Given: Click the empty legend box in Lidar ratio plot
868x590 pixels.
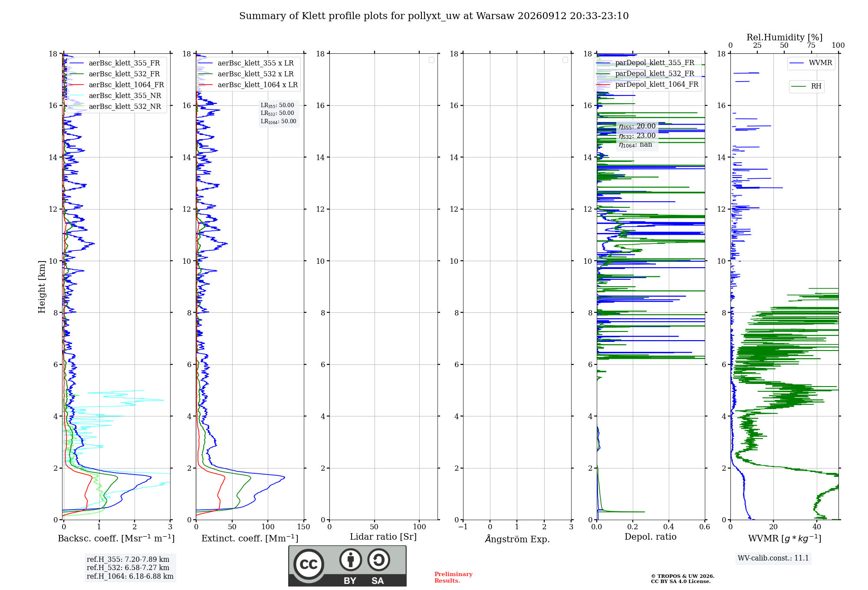Looking at the screenshot, I should (431, 60).
